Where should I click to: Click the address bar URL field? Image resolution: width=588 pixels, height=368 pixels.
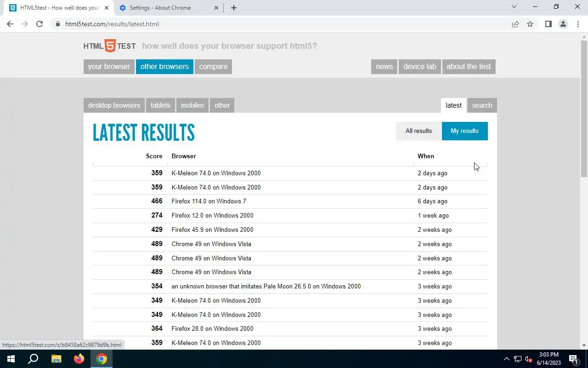tap(285, 24)
